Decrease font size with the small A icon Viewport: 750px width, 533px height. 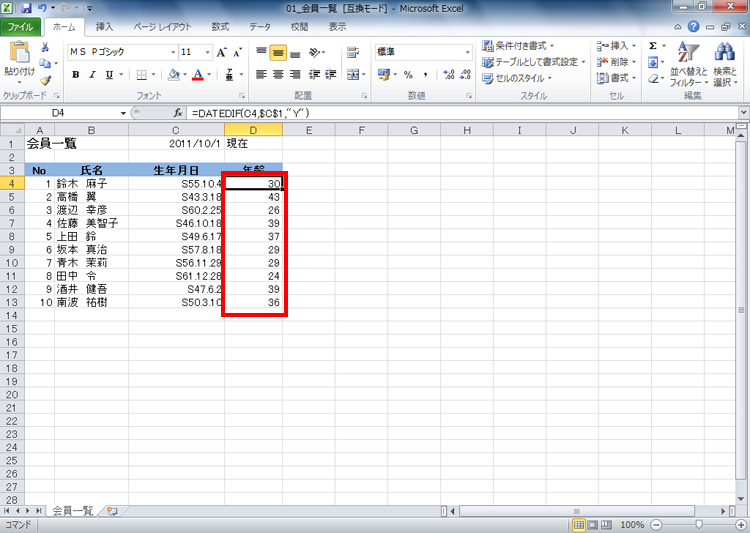(238, 52)
